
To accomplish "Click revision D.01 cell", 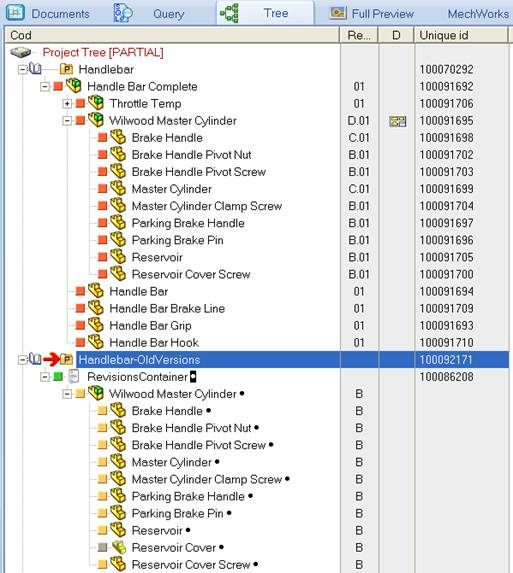I will pos(359,121).
